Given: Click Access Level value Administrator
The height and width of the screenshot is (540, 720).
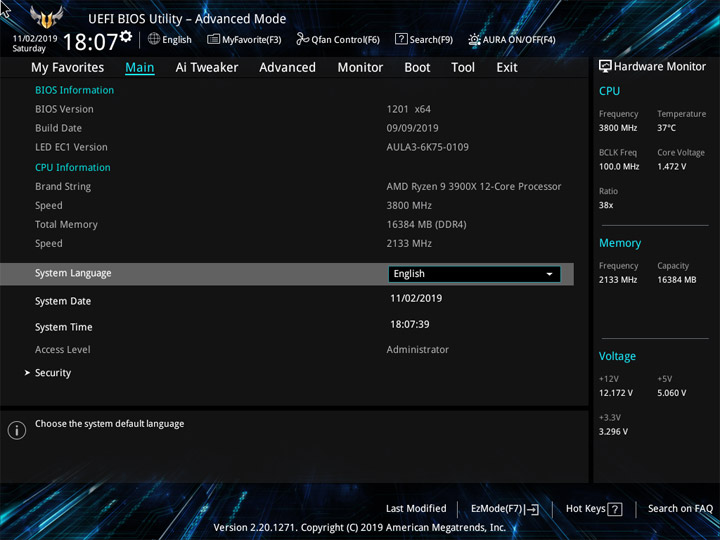Looking at the screenshot, I should [417, 349].
